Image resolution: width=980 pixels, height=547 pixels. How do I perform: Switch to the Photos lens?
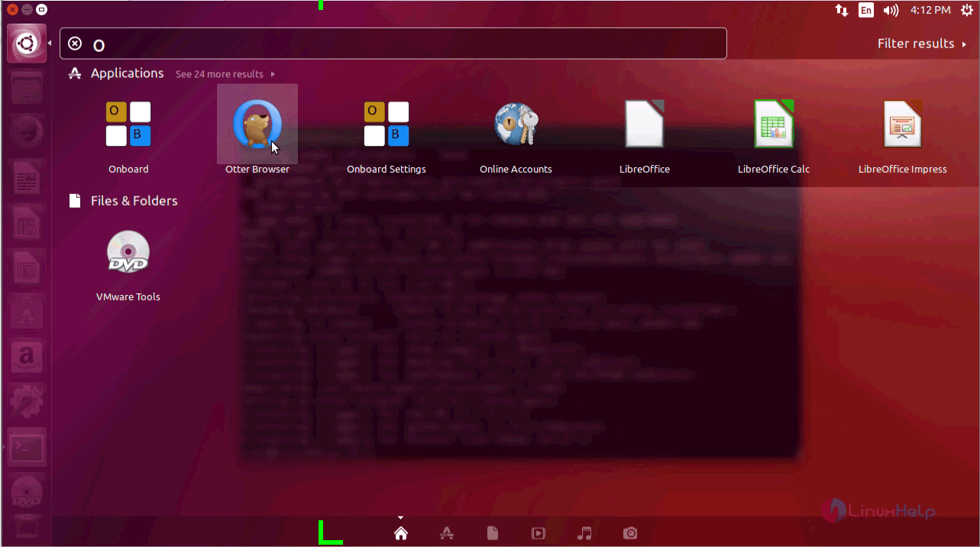pyautogui.click(x=630, y=533)
